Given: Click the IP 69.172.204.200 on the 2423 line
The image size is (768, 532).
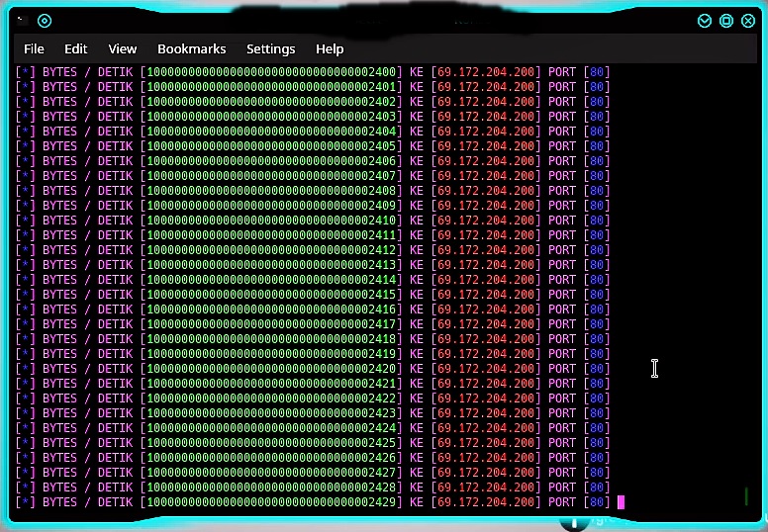Looking at the screenshot, I should [486, 413].
